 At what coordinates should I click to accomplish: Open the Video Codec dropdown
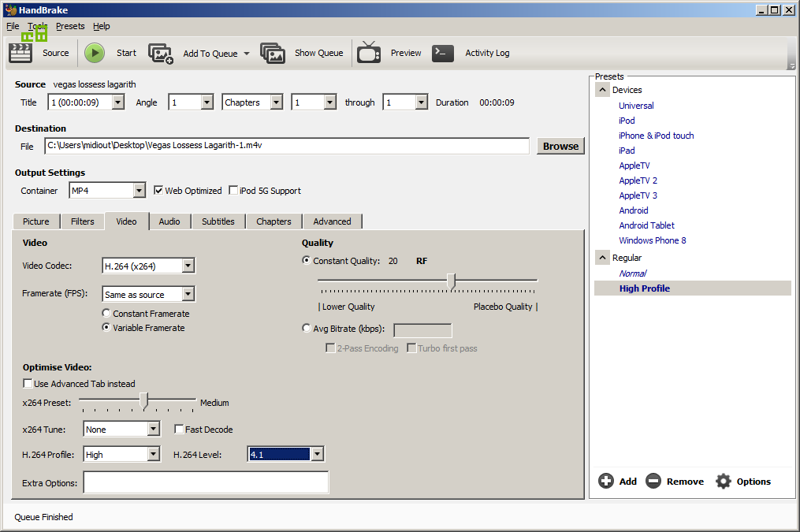[188, 266]
